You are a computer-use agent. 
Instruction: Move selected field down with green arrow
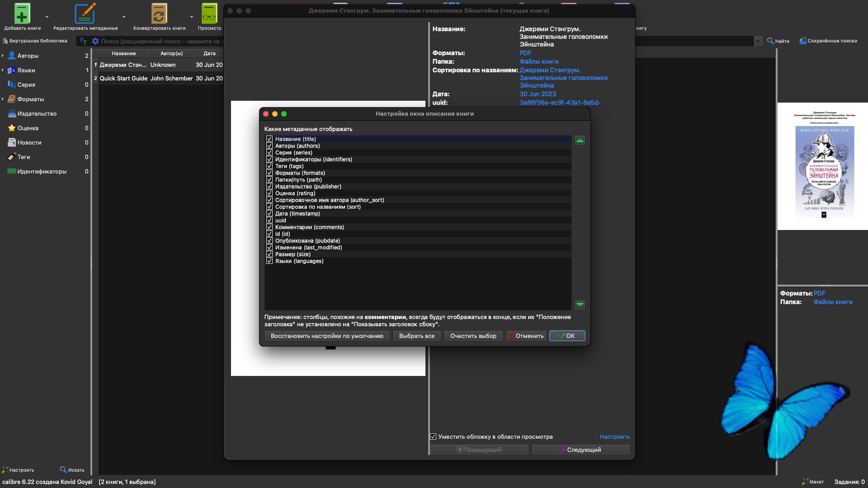pos(580,305)
